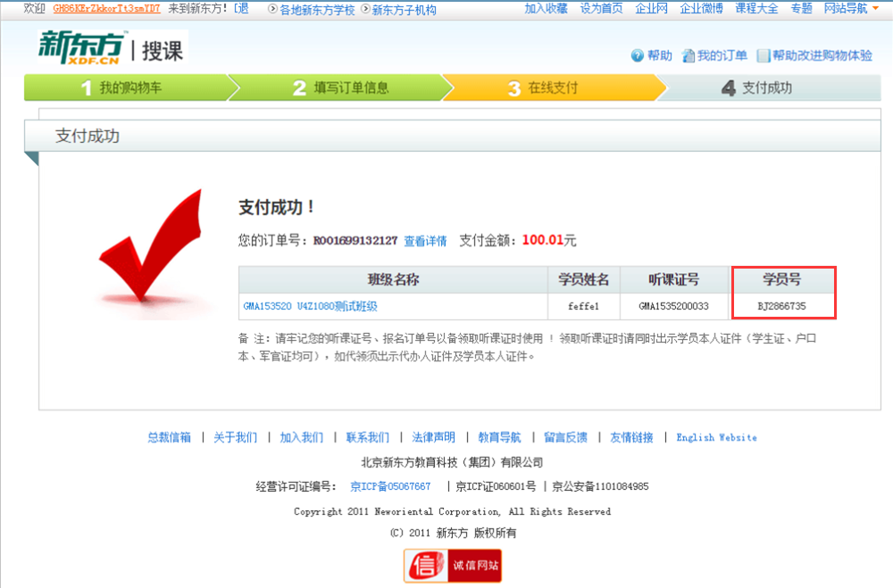
Task: Open the 加入我们 footer link
Action: tap(301, 437)
